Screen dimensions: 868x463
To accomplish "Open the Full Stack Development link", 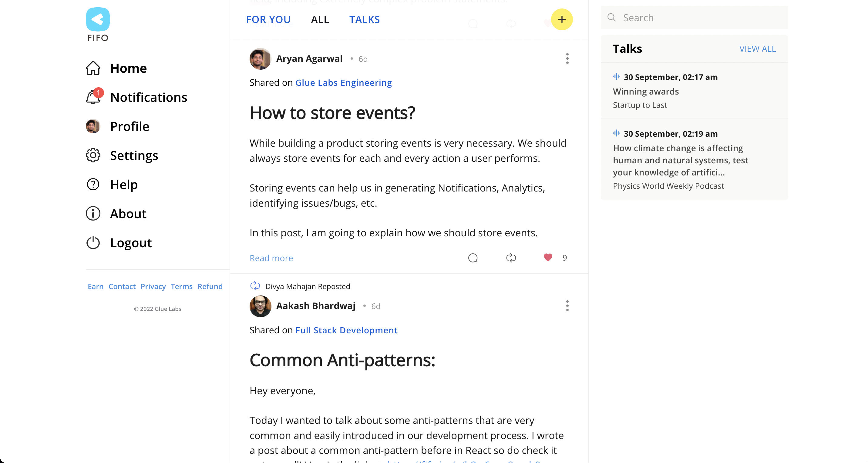I will 346,330.
